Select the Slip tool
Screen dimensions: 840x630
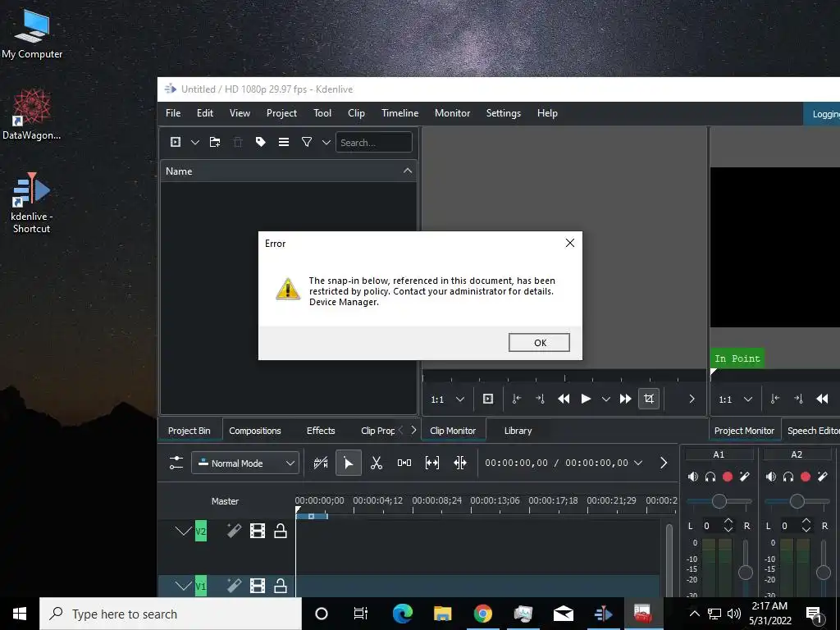pos(432,463)
